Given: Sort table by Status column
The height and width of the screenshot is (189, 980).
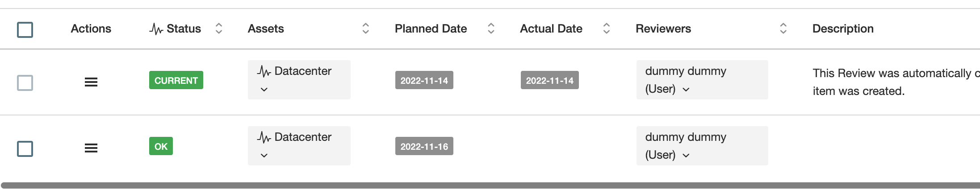Looking at the screenshot, I should [219, 29].
